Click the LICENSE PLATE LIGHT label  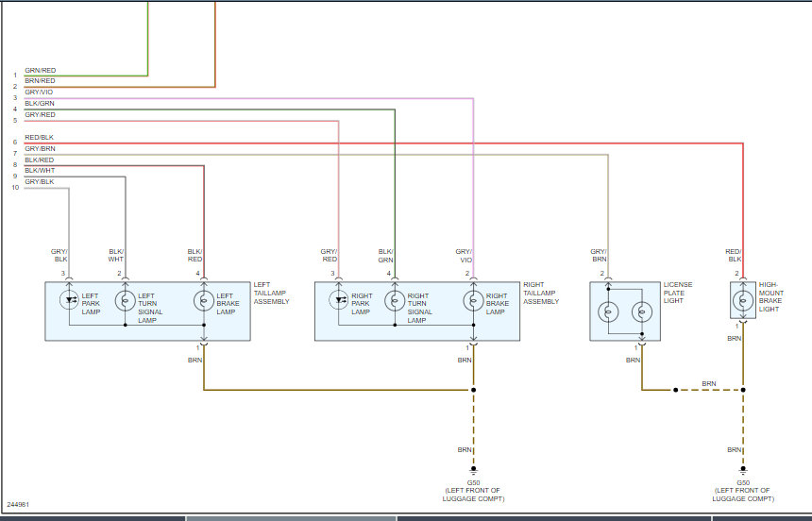(x=678, y=293)
